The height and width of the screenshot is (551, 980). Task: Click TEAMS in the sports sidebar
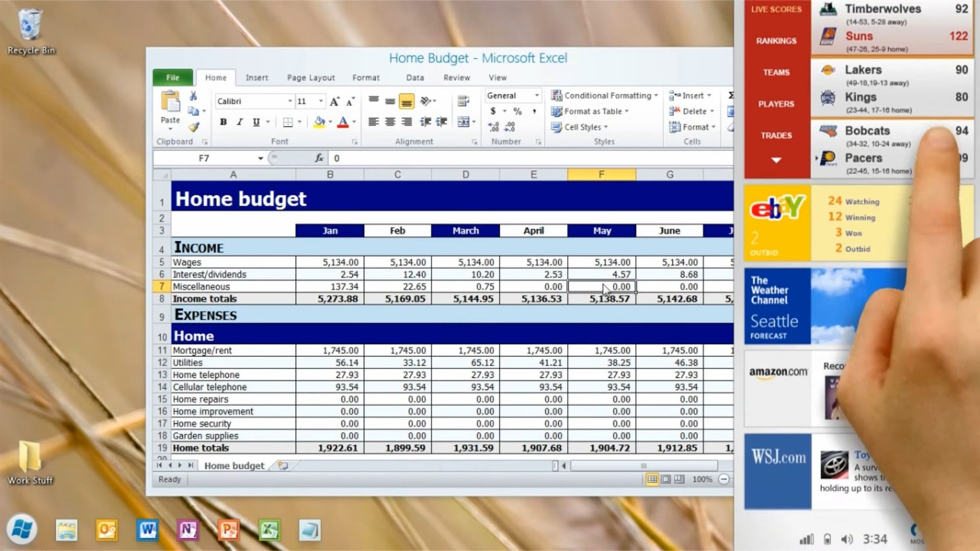pyautogui.click(x=776, y=72)
